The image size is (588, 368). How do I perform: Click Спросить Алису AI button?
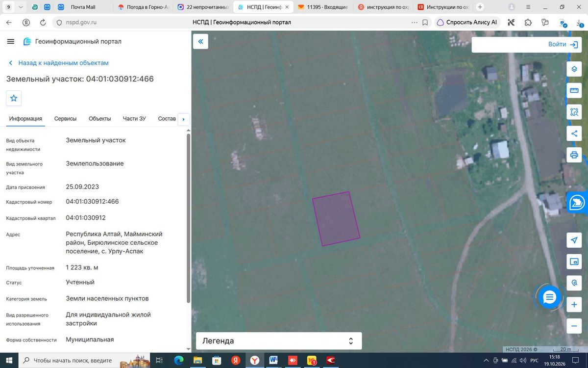coord(467,22)
